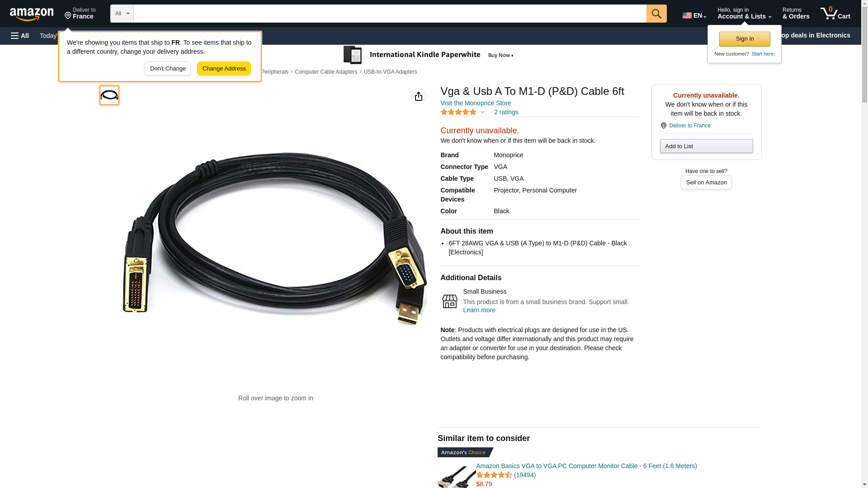The height and width of the screenshot is (488, 868).
Task: Expand the All search category dropdown
Action: click(x=122, y=14)
